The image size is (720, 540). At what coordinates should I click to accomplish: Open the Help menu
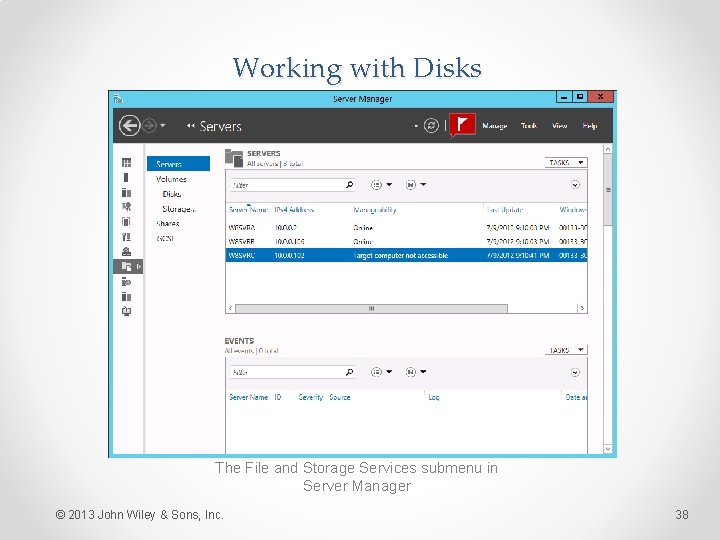(x=590, y=126)
